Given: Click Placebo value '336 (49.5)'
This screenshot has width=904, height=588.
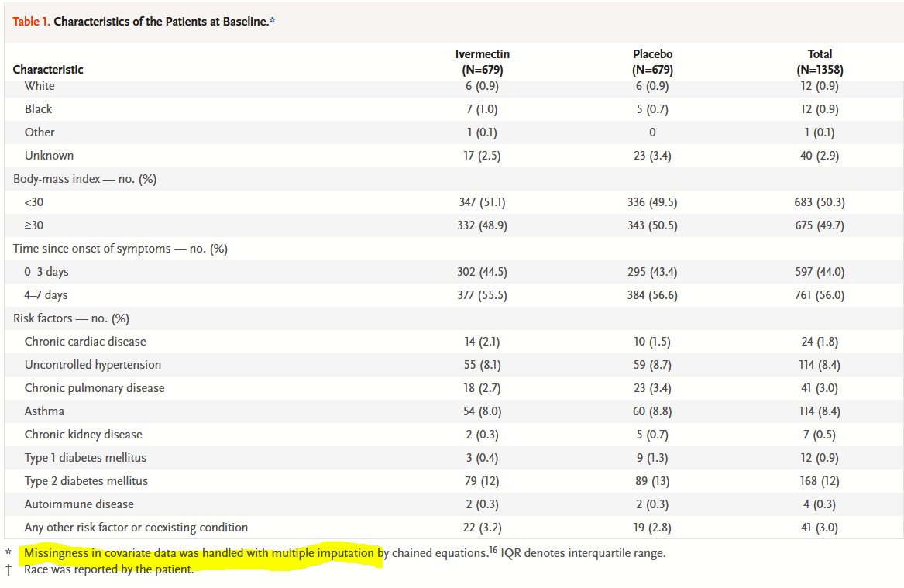Looking at the screenshot, I should pyautogui.click(x=653, y=201).
